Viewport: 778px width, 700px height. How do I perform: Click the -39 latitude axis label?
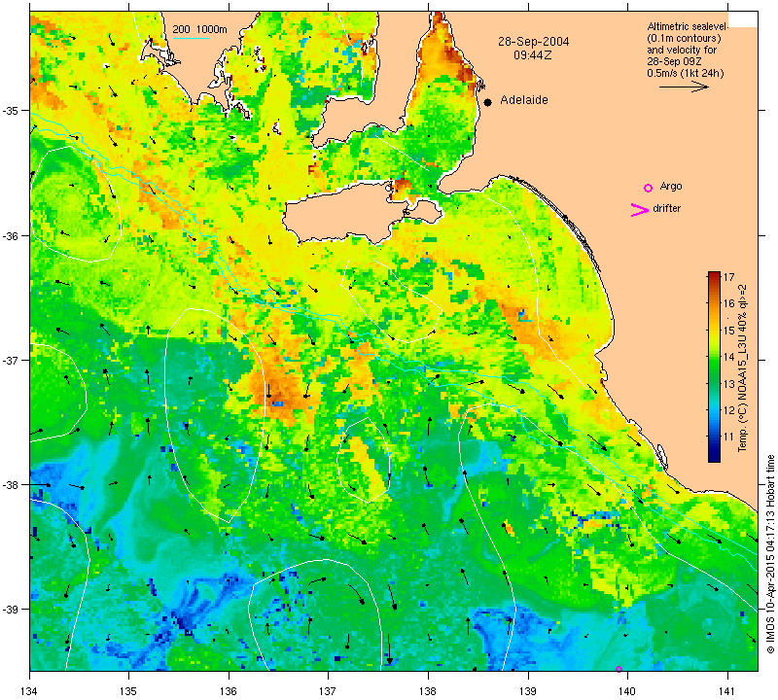click(11, 610)
